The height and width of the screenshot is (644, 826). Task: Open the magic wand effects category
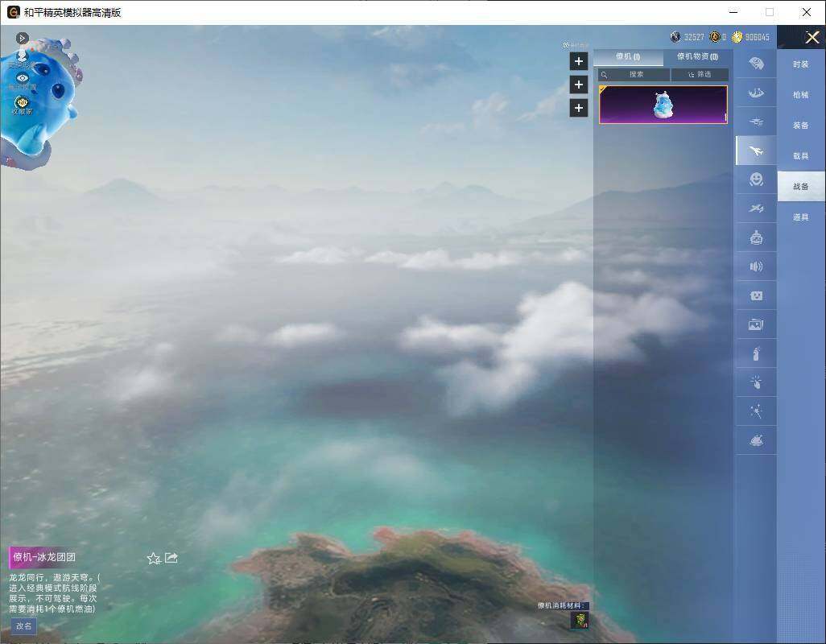[x=756, y=411]
